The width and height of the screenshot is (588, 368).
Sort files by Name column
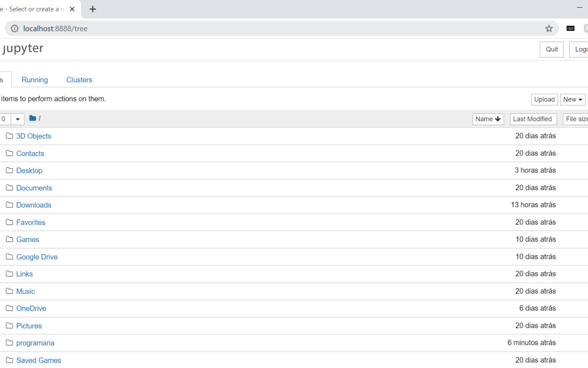[x=488, y=119]
